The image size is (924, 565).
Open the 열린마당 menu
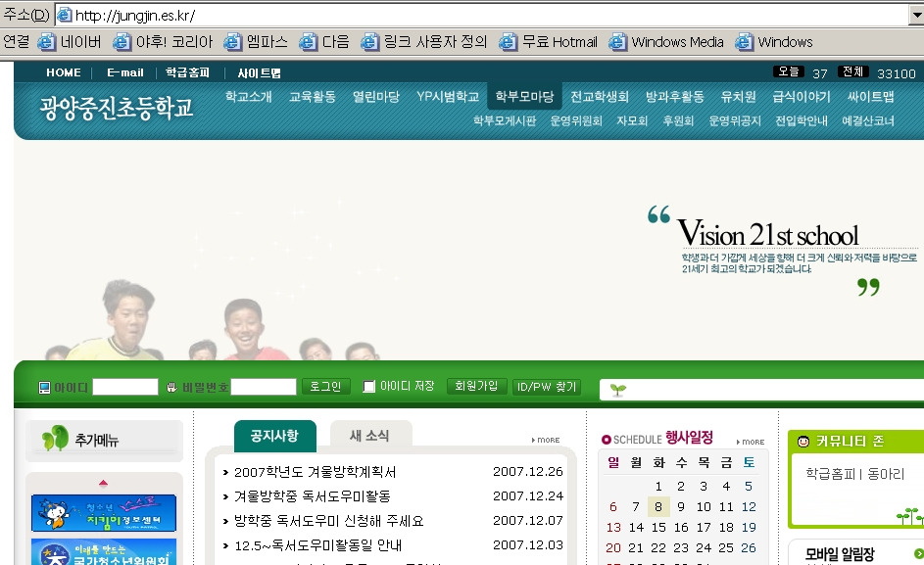(376, 97)
